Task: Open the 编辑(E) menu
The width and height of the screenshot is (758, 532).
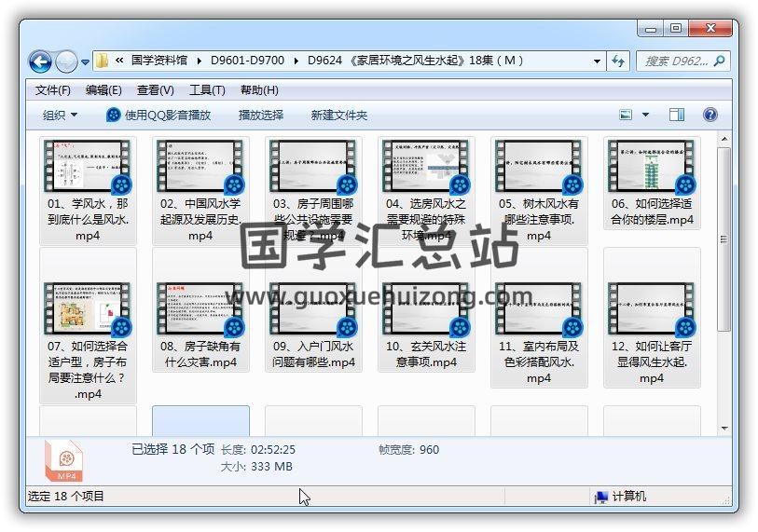Action: [x=103, y=90]
